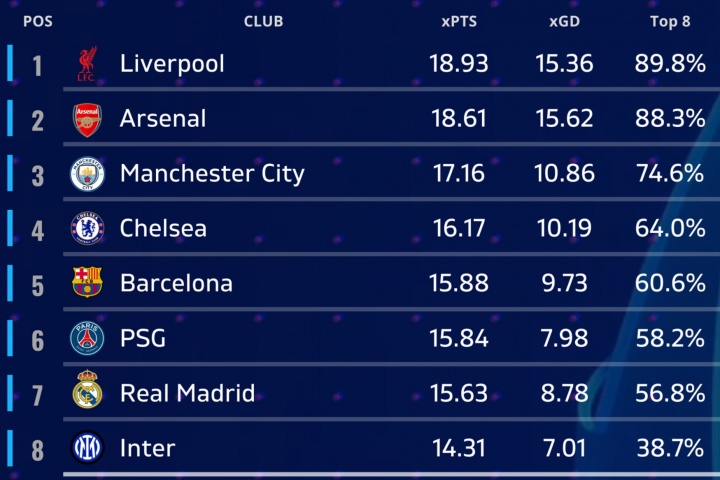Sort table by xPTS column header
720x480 pixels.
coord(459,21)
